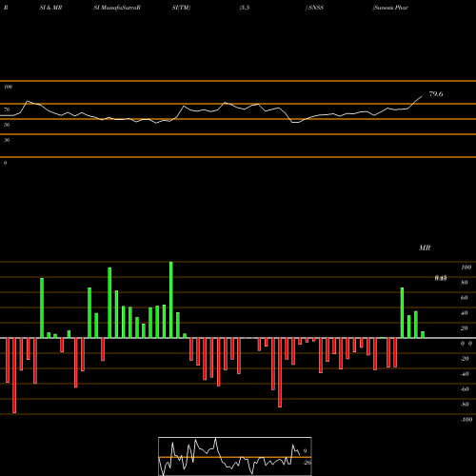Click the ') SNSS' ticker text in the header

pos(314,8)
